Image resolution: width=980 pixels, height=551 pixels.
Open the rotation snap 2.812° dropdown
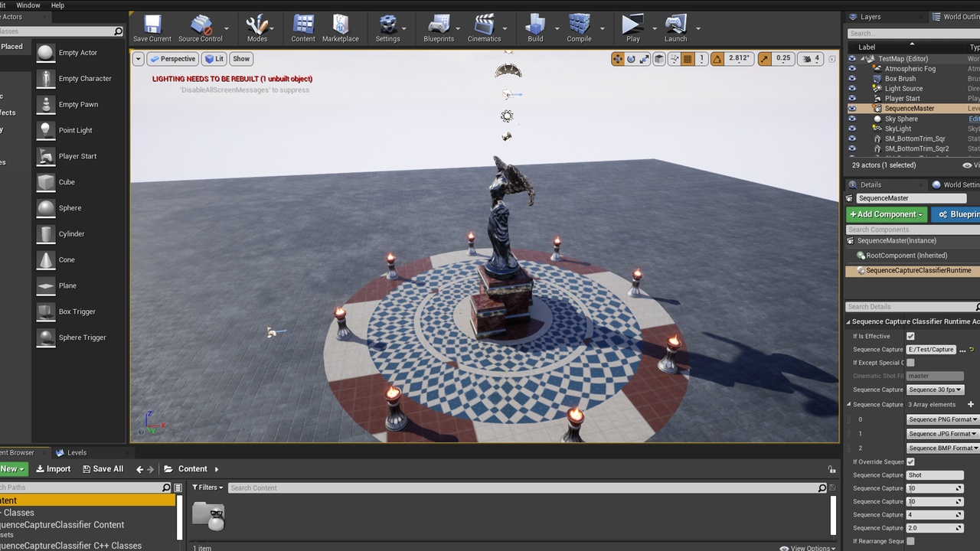click(739, 59)
